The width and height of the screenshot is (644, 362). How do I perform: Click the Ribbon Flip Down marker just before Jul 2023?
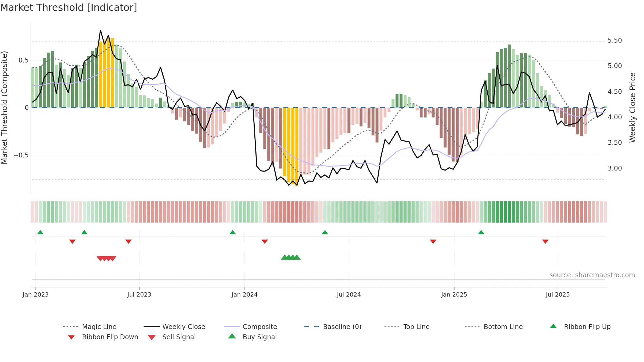(129, 242)
